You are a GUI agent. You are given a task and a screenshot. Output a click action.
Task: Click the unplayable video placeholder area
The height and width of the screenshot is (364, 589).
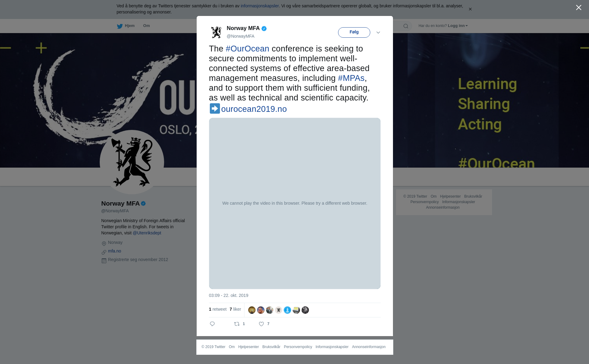click(x=295, y=203)
